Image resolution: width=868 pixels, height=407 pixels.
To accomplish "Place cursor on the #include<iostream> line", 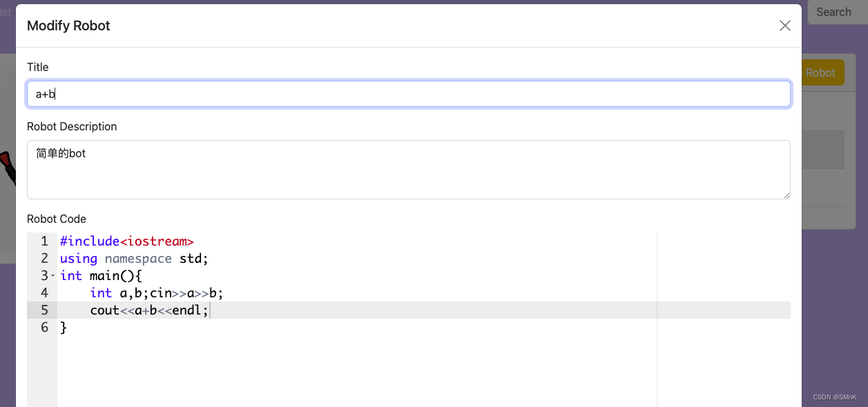I will 127,241.
